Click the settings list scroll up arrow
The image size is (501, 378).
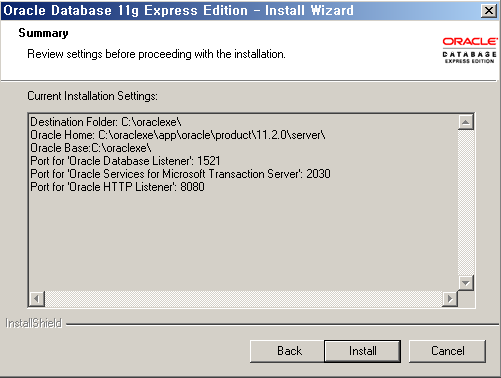coord(466,122)
